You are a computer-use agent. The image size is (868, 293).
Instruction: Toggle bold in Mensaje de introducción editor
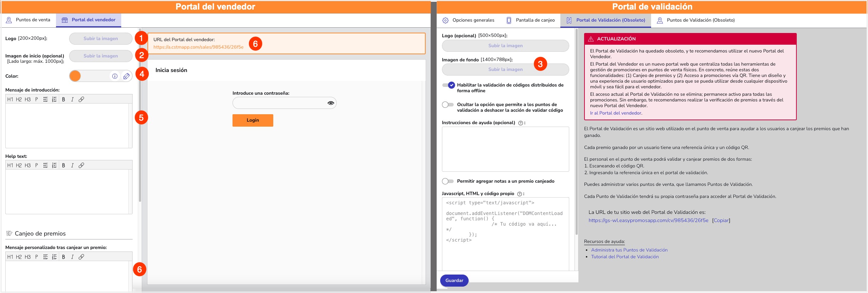point(63,99)
